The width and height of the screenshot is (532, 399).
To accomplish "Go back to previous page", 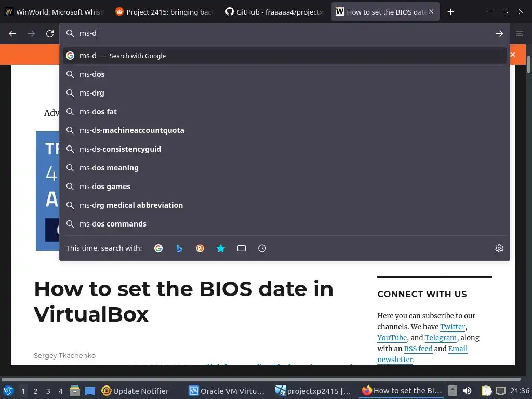I will (x=12, y=33).
